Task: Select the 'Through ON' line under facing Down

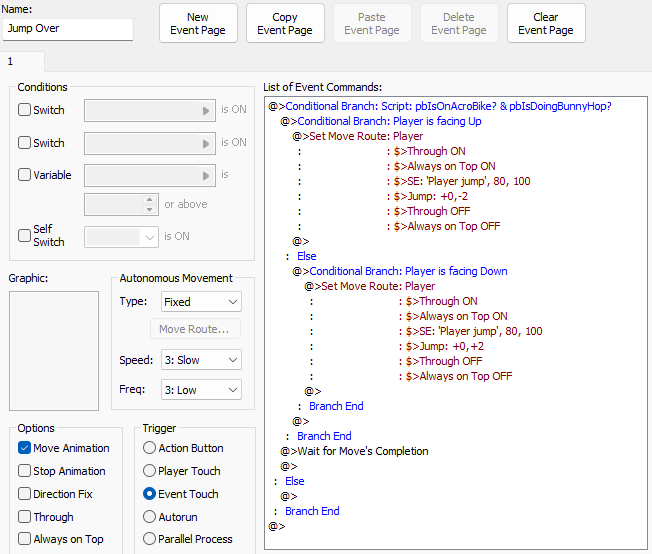Action: pyautogui.click(x=442, y=301)
